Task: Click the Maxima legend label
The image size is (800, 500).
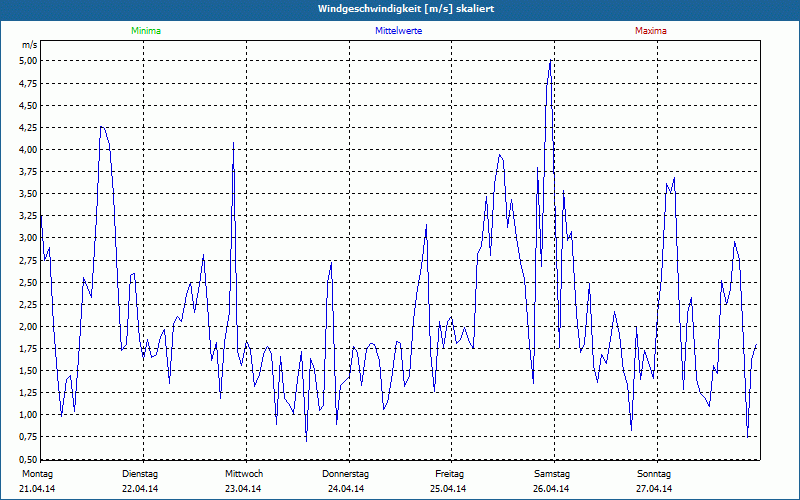Action: [x=651, y=31]
